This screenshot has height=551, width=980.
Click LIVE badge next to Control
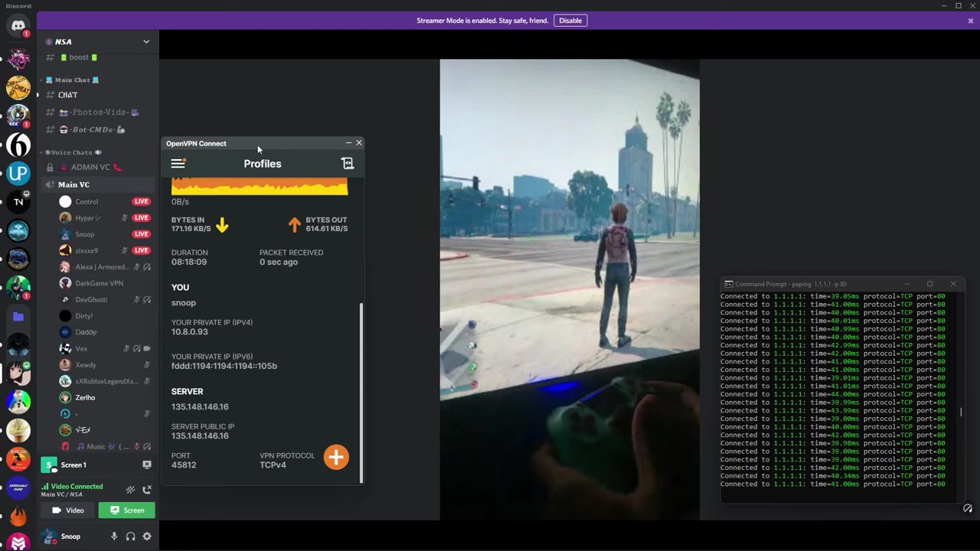[141, 201]
